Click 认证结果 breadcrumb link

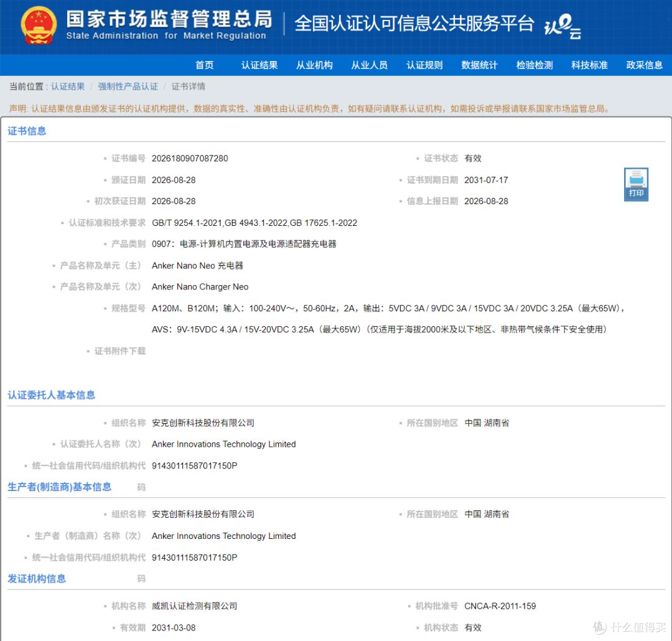point(68,87)
